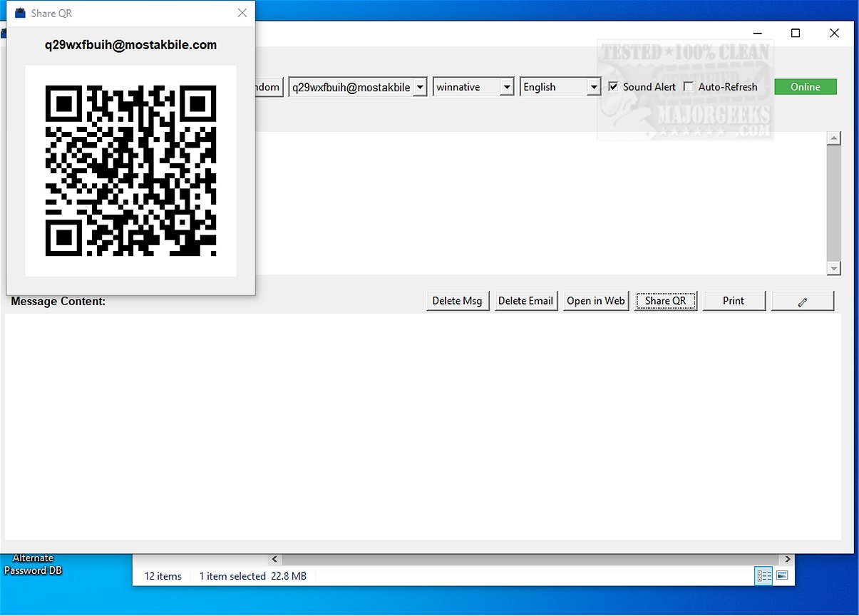Click the inbox list vertical scrollbar thumb
The height and width of the screenshot is (616, 859).
point(834,203)
